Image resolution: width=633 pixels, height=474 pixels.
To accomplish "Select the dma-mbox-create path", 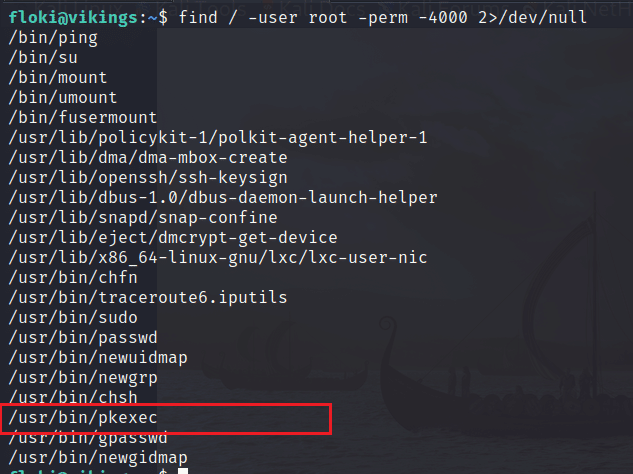I will (x=148, y=157).
